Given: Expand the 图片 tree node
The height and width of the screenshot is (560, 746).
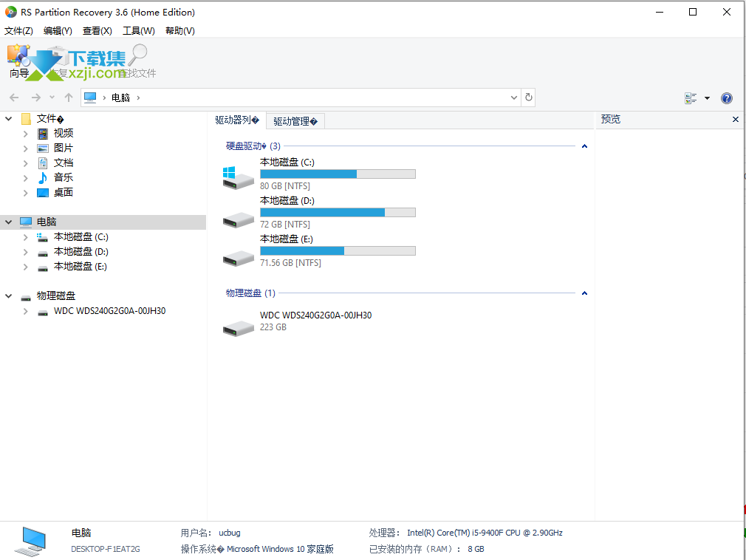Looking at the screenshot, I should (x=26, y=148).
